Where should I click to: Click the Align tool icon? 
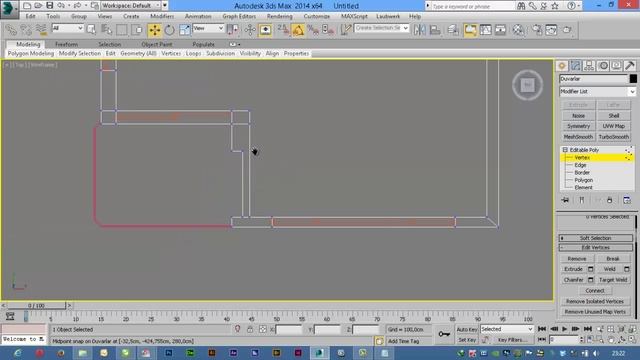(x=435, y=30)
